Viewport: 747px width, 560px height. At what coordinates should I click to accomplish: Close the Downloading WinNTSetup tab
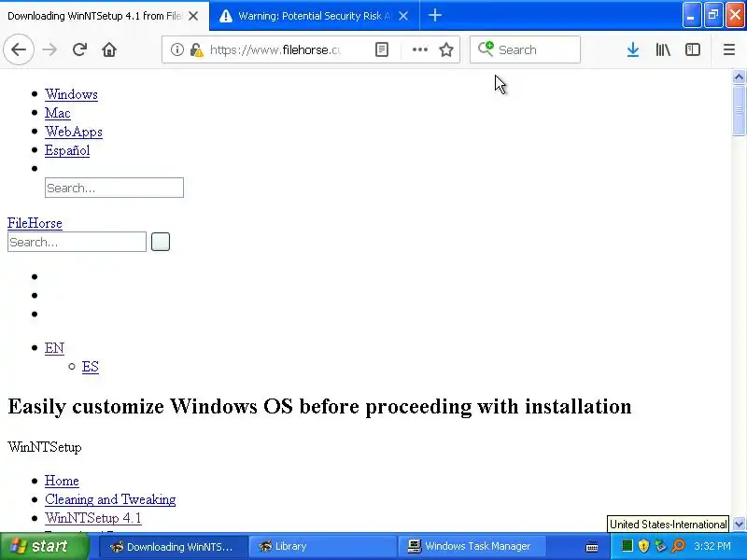193,16
